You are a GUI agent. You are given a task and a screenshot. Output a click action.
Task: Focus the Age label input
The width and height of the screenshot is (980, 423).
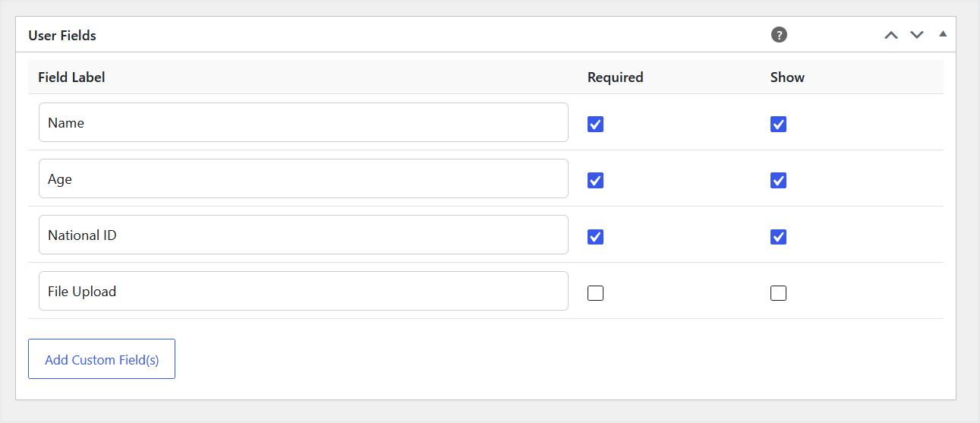[304, 178]
